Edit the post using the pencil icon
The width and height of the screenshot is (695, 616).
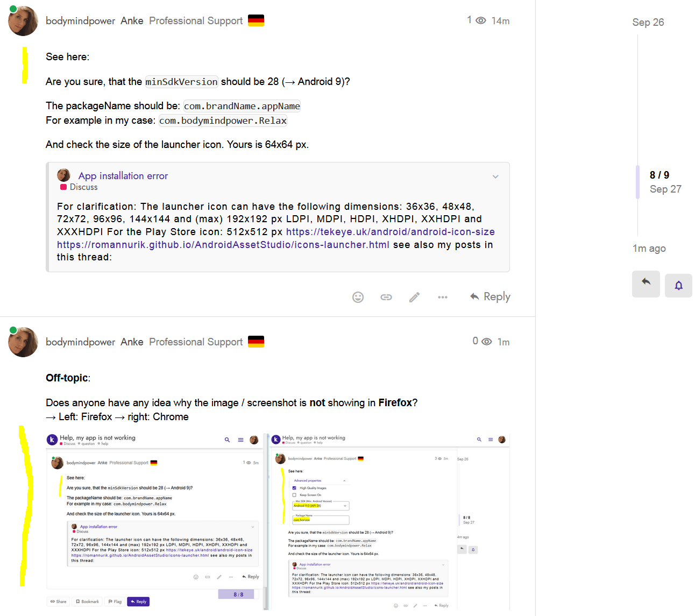(x=414, y=297)
